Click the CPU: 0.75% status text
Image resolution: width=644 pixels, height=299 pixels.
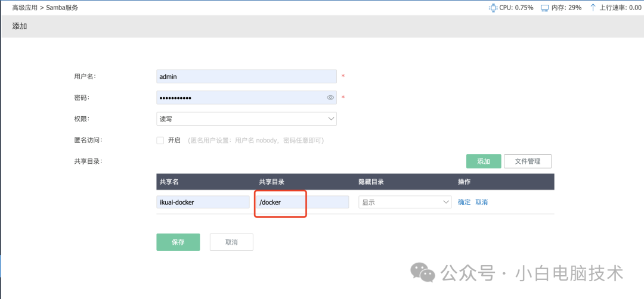(x=516, y=7)
